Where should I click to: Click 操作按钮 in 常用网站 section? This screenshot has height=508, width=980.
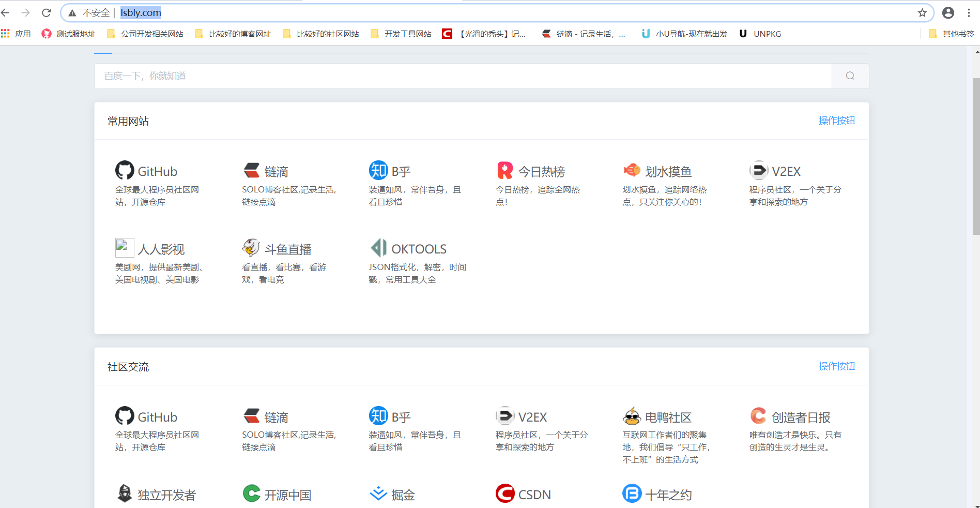pos(836,121)
